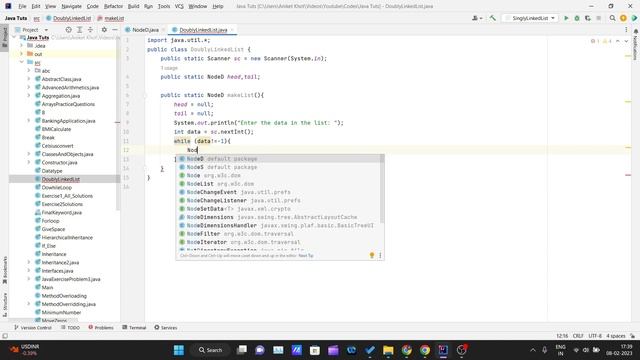Expand AbstractClass.java node
640x360 pixels.
[29, 79]
